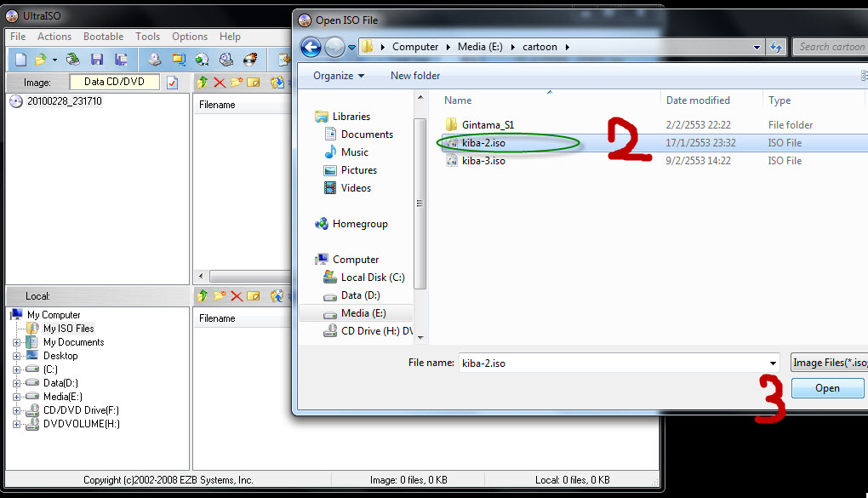Open the File name dropdown arrow
The image size is (868, 498).
tap(773, 363)
